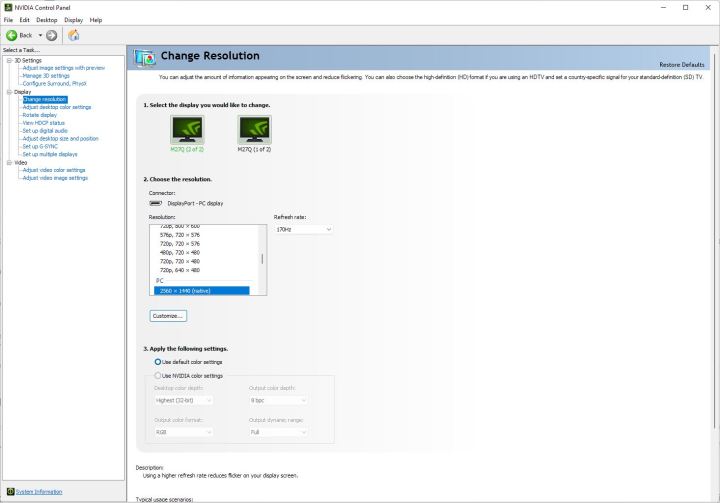The width and height of the screenshot is (720, 503).
Task: Select the M27Q (1 of 2) monitor icon
Action: [x=253, y=128]
